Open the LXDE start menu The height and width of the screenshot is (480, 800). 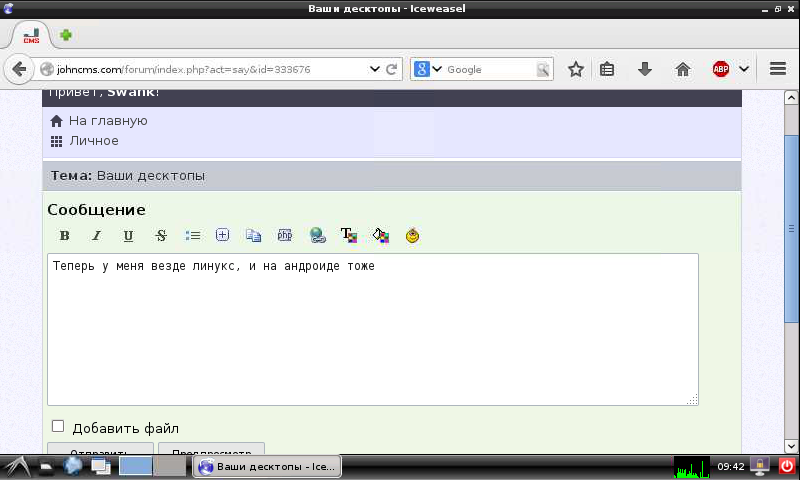pyautogui.click(x=16, y=466)
